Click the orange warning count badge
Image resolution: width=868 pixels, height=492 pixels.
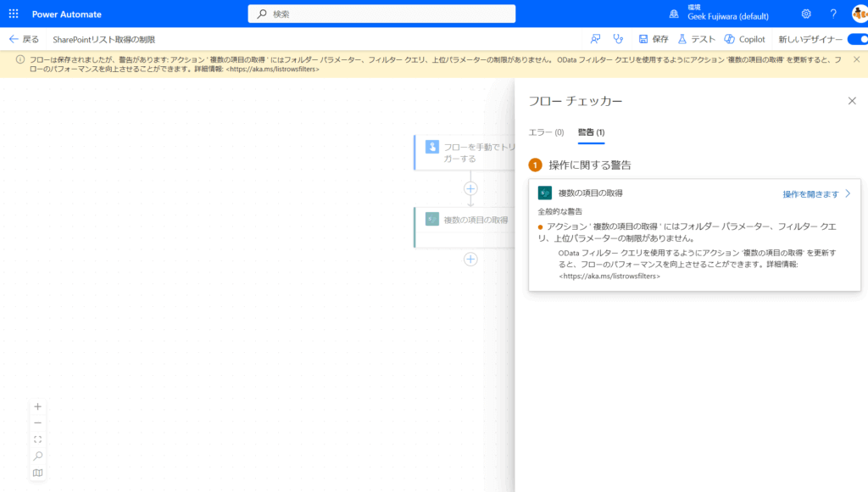pos(536,165)
